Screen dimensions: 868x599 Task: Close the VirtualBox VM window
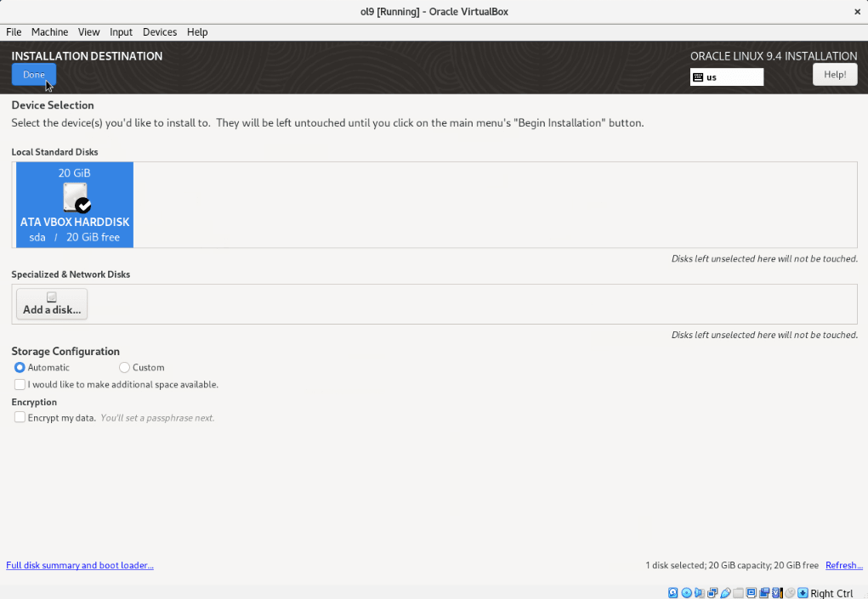point(857,12)
